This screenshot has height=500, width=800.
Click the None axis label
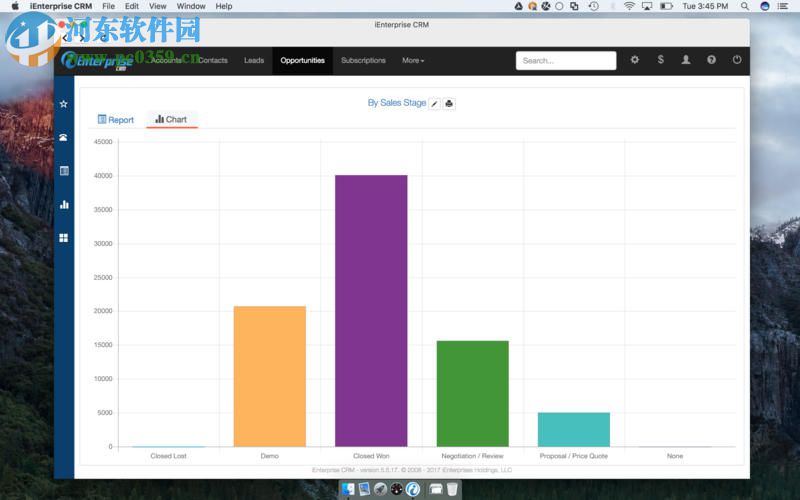[674, 456]
